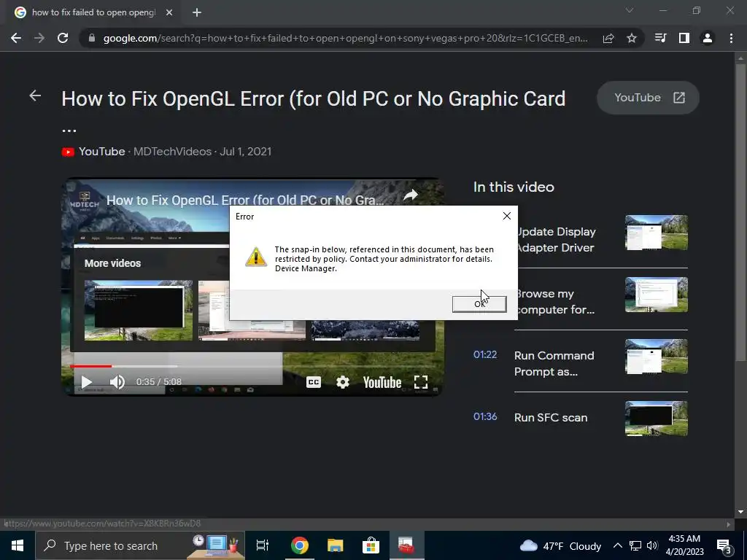747x560 pixels.
Task: Play the video
Action: [86, 382]
